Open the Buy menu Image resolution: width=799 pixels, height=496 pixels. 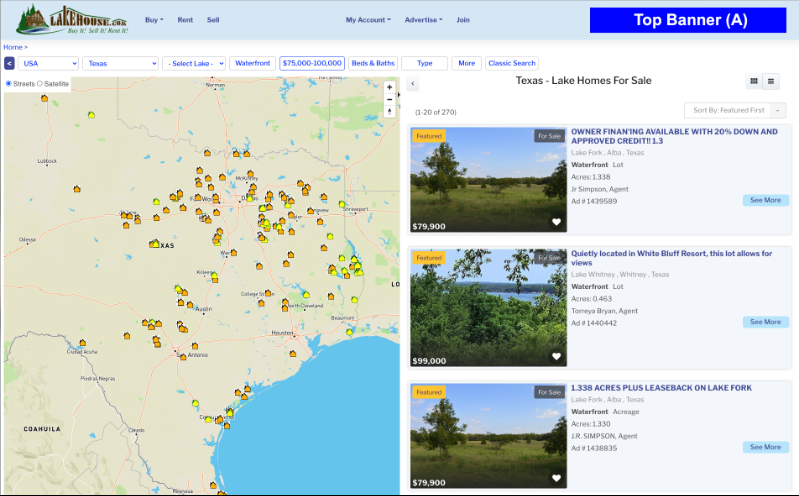coord(154,20)
